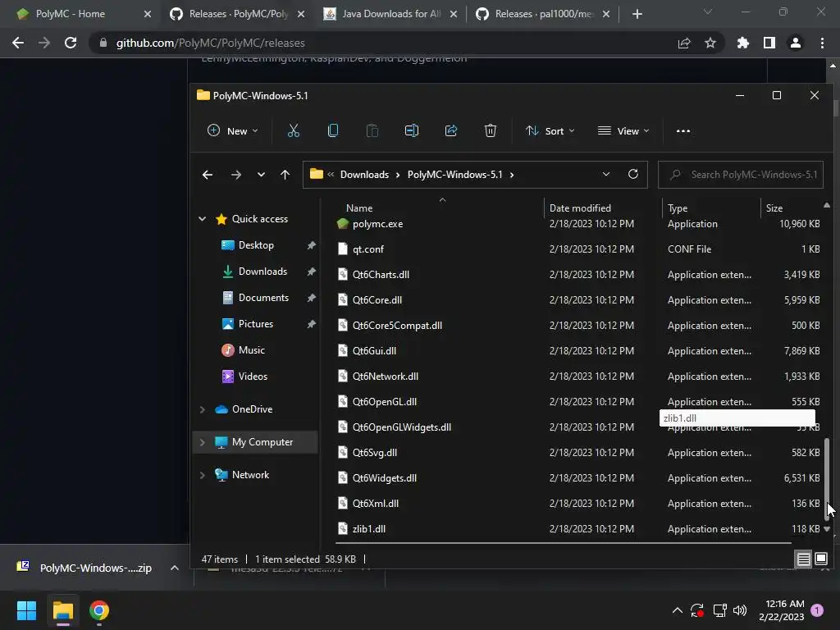Screen dimensions: 840x630
Task: Show hidden system tray icons
Action: pos(677,610)
